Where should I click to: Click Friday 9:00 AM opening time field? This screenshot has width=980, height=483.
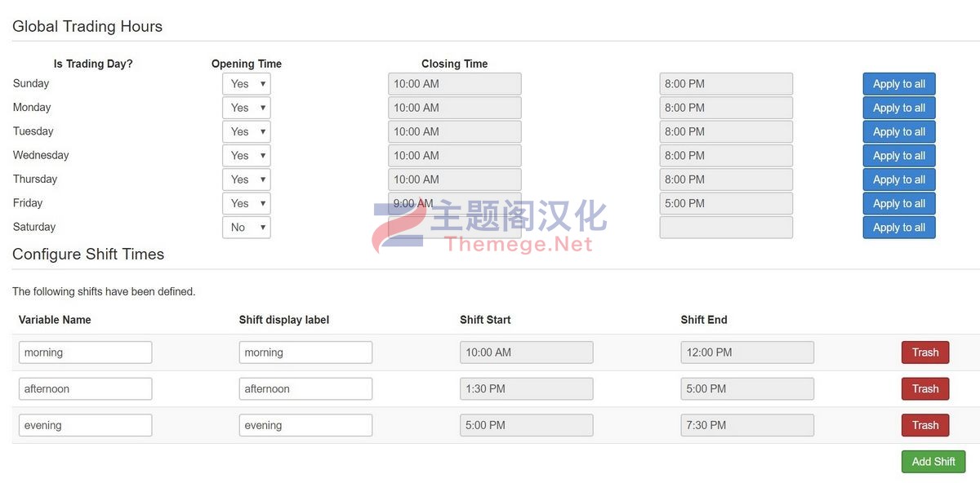[454, 203]
